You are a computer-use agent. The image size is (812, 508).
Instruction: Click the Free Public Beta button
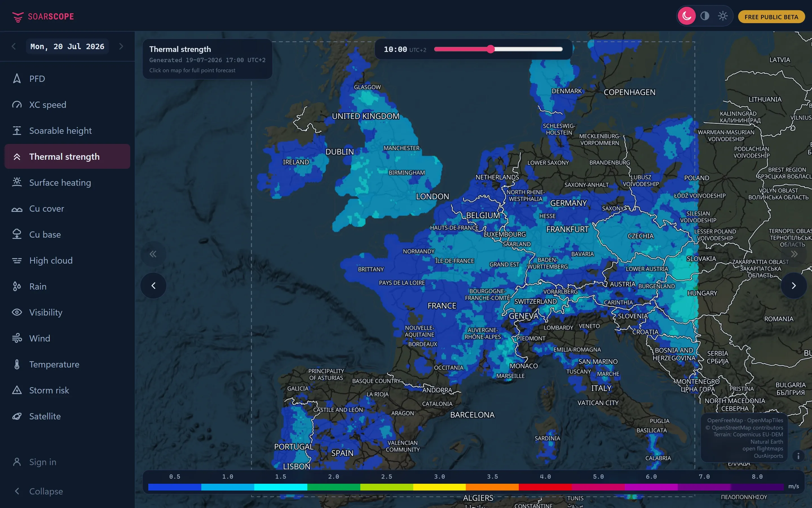[771, 17]
